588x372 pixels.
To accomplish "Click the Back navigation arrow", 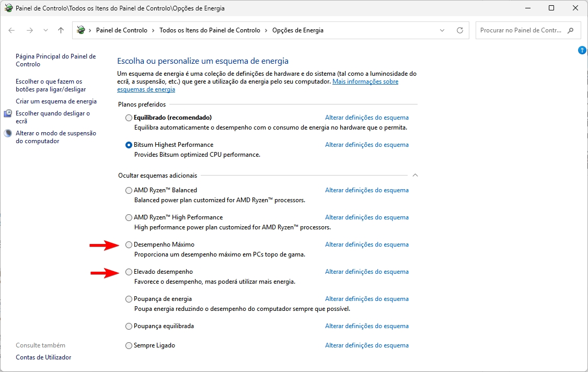I will 11,30.
